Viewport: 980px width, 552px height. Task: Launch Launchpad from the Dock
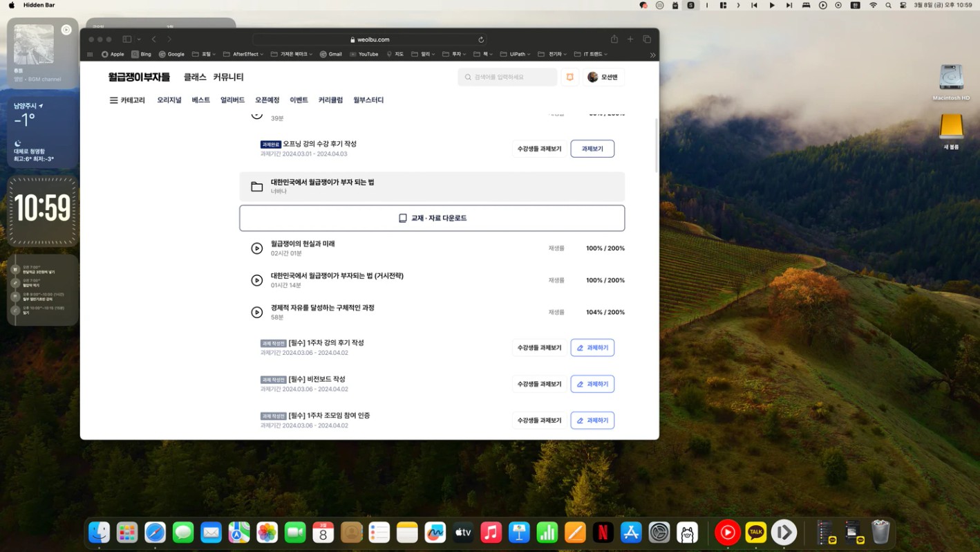(x=127, y=532)
